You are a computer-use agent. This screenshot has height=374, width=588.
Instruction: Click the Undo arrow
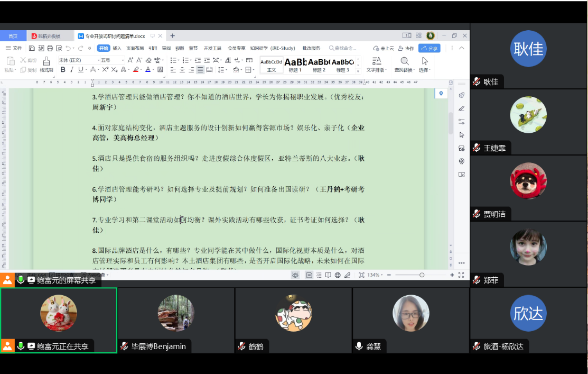tap(68, 48)
